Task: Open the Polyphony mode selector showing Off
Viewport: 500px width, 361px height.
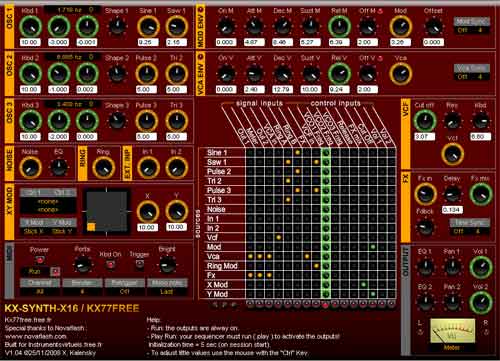Action: pos(125,291)
